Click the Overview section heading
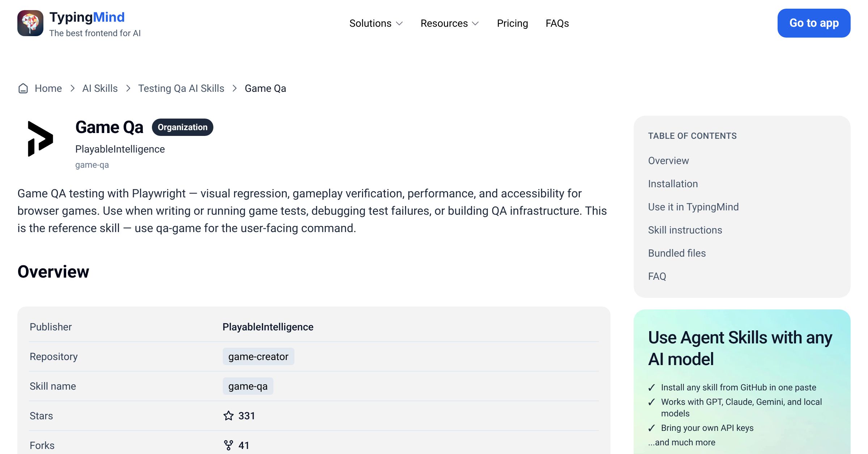Screen dimensions: 868x454 click(53, 272)
